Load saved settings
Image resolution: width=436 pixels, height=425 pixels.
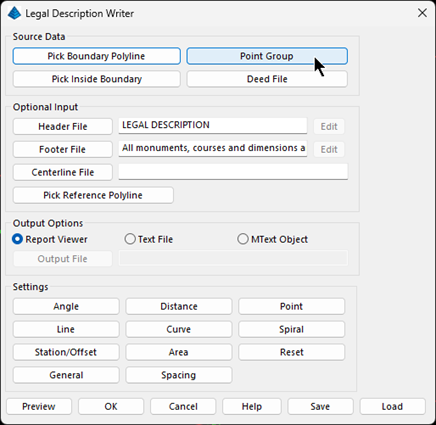click(392, 406)
